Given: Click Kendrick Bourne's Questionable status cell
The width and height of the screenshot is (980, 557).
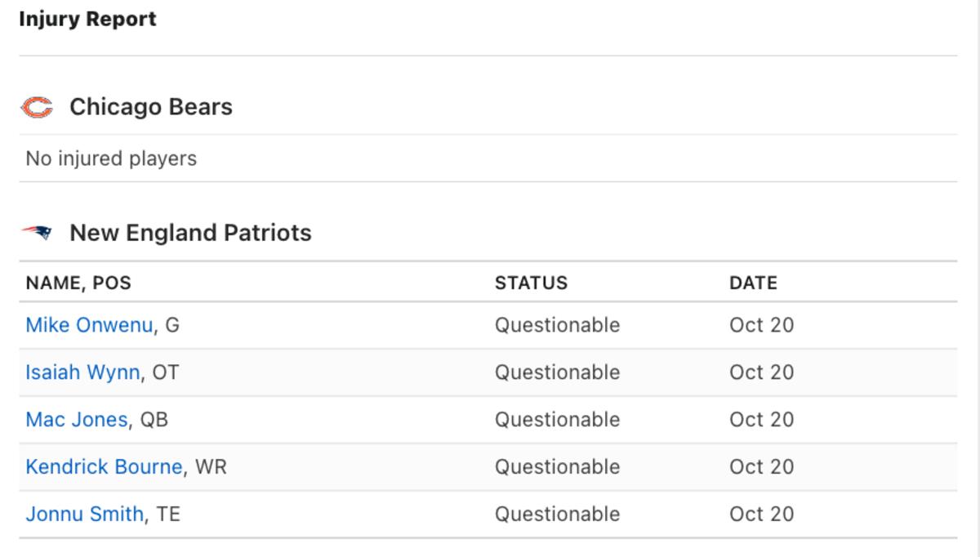Looking at the screenshot, I should [557, 467].
